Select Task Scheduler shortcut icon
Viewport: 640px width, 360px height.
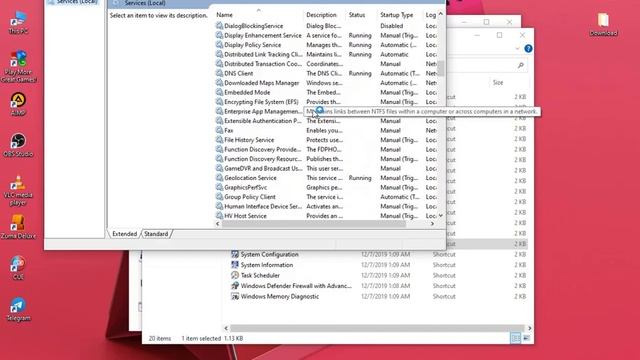tap(235, 276)
